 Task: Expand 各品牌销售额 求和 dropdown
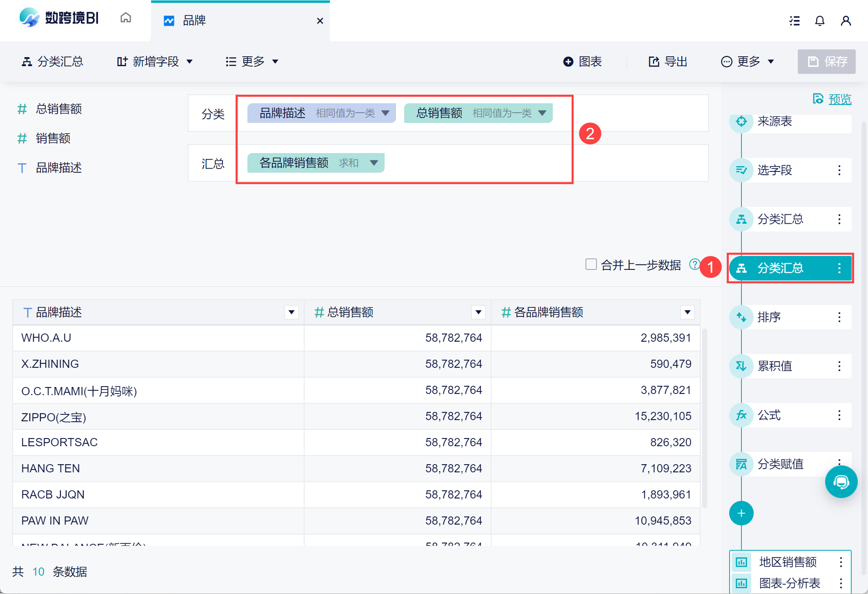pyautogui.click(x=374, y=163)
